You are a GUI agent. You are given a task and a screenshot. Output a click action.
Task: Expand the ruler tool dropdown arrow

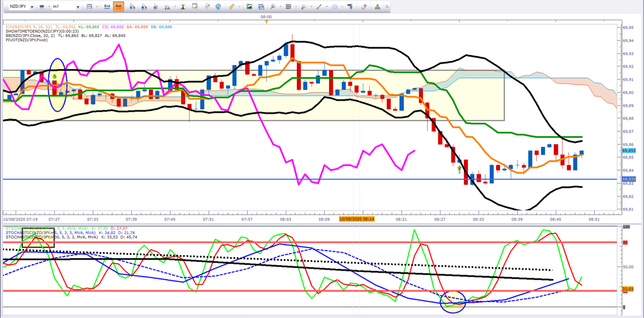pos(239,7)
